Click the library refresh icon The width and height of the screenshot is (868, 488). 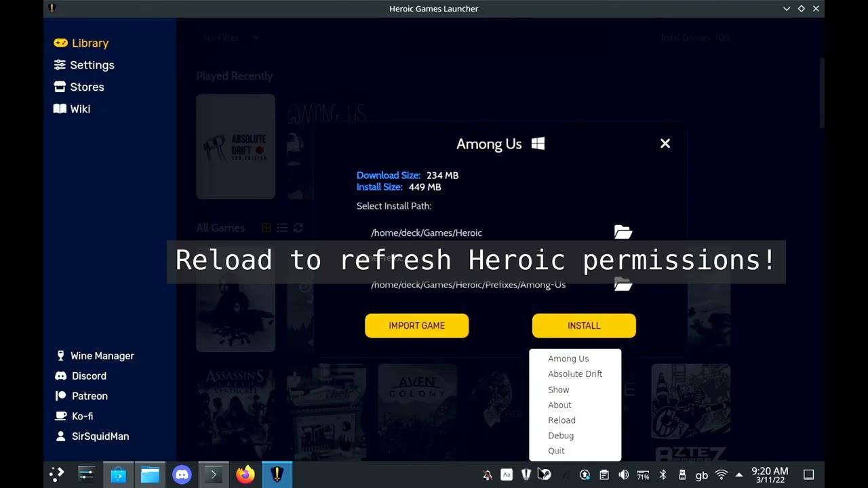coord(298,228)
